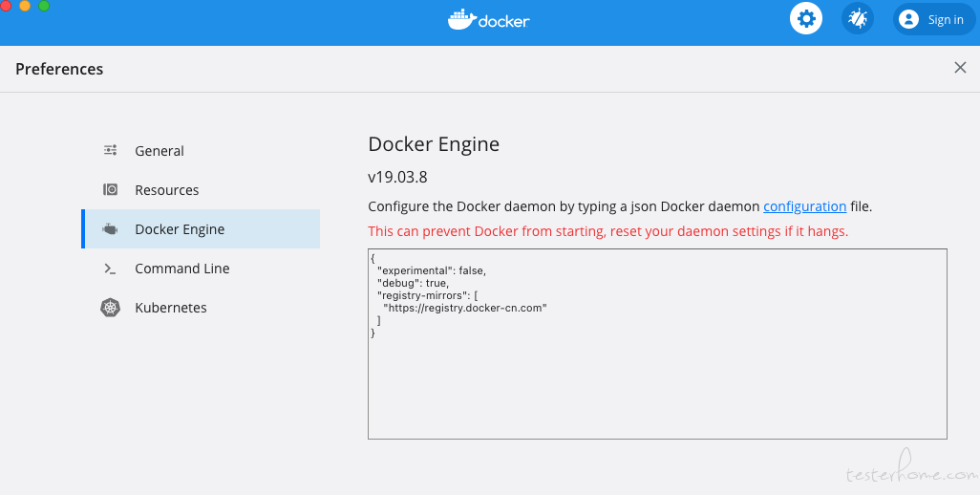Open the troubleshoot bug icon

tap(858, 19)
